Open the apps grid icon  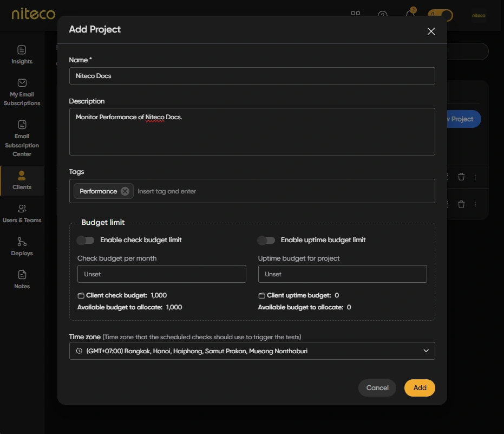356,14
